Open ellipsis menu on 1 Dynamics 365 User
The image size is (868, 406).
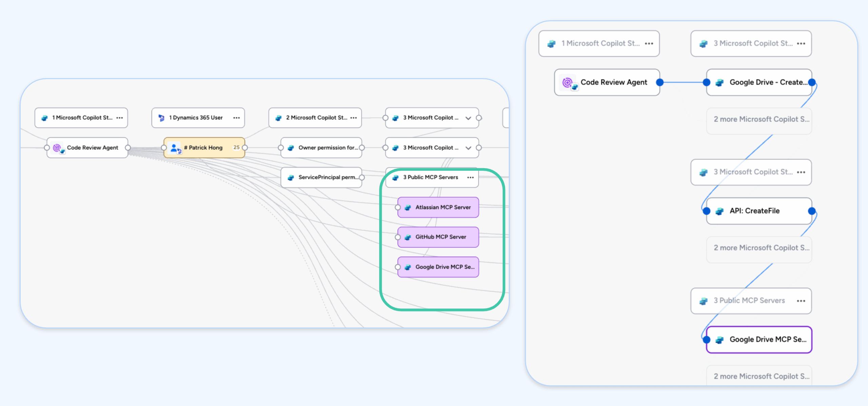pyautogui.click(x=236, y=118)
